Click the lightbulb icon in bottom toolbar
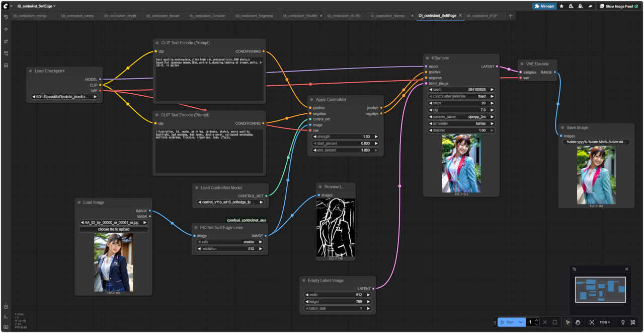Viewport: 644px width, 333px height. click(x=623, y=322)
